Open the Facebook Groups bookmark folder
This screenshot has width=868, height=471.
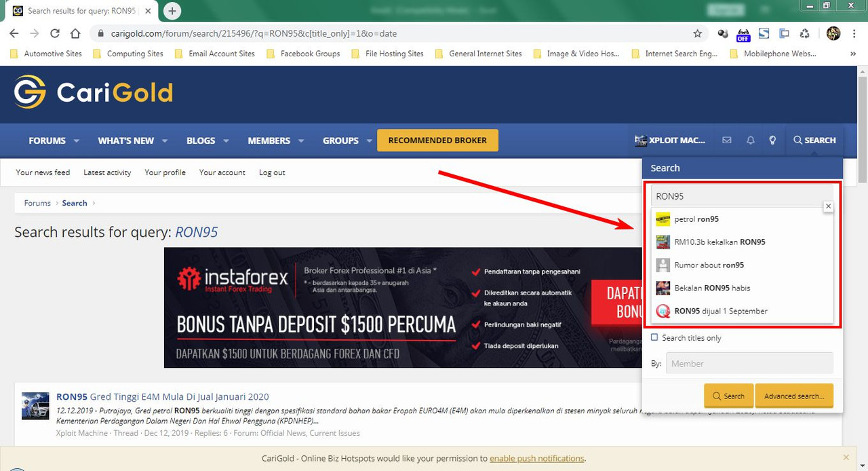(303, 54)
